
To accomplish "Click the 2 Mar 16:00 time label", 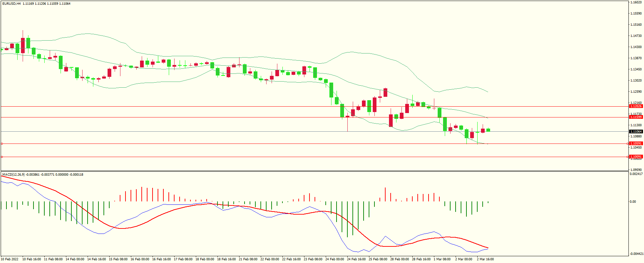I will 485,259.
